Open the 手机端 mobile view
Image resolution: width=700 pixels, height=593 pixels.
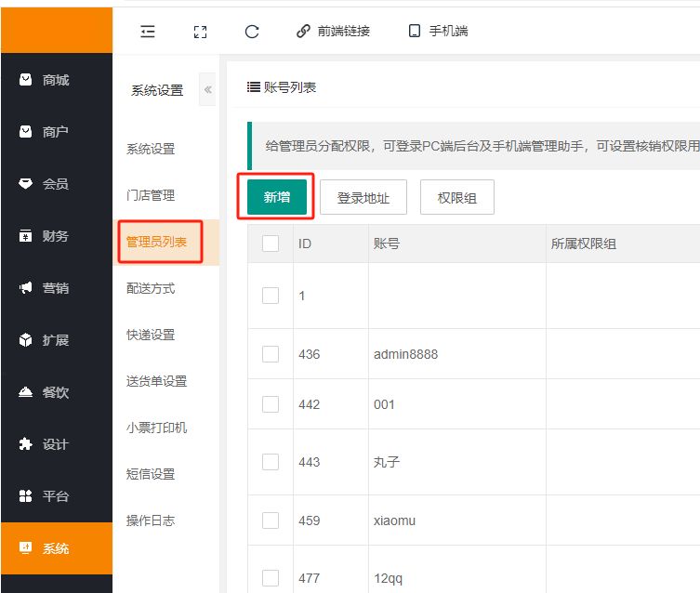[438, 31]
